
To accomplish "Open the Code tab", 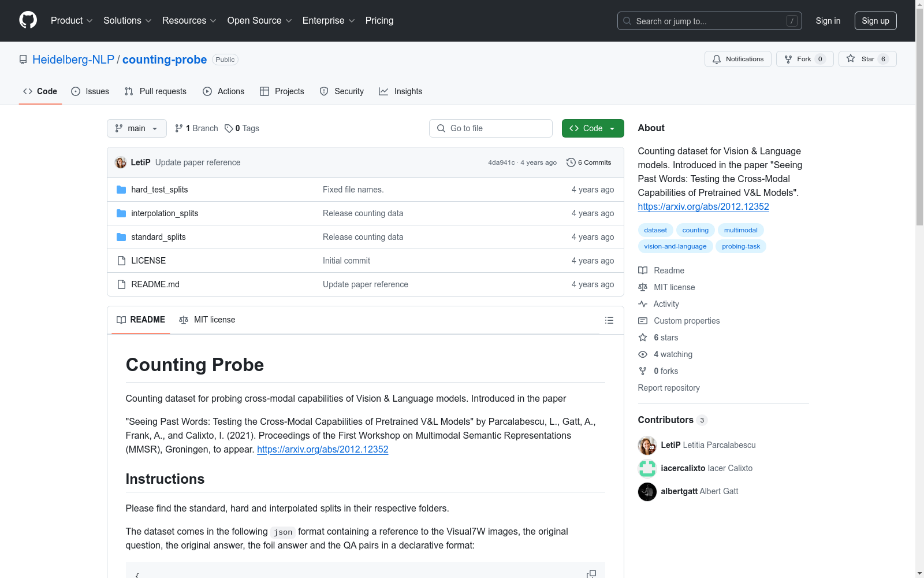I will click(40, 91).
